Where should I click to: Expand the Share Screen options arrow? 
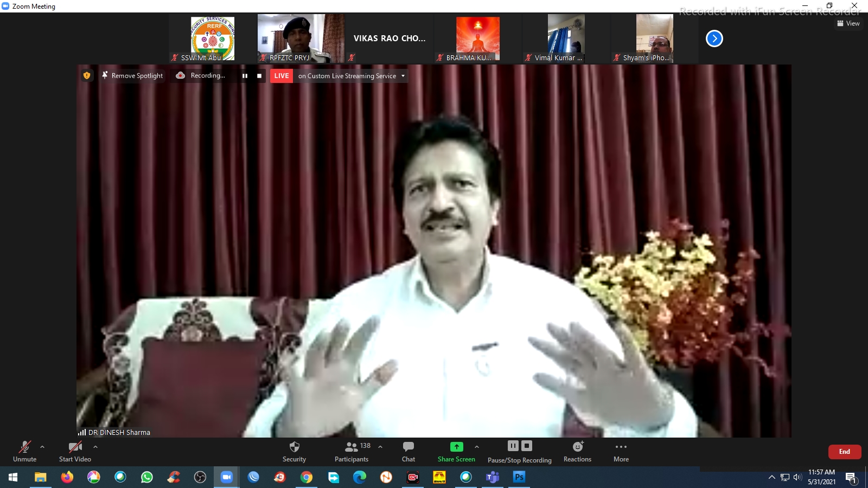point(477,447)
